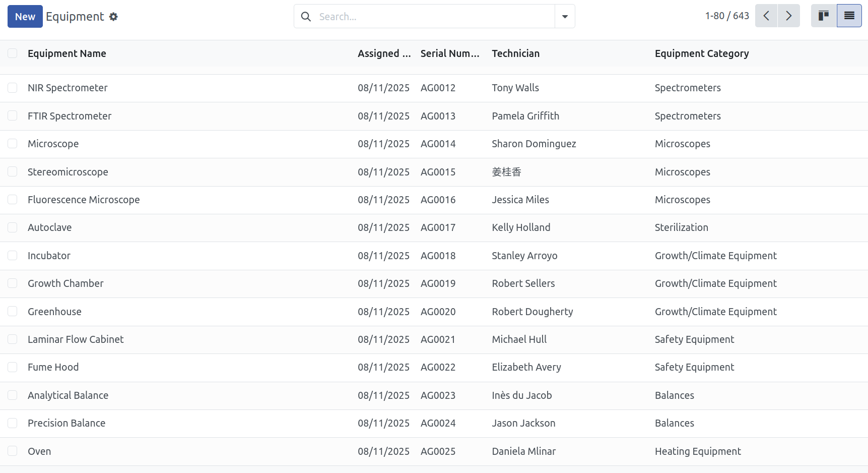Sort by the Technician column header
This screenshot has height=473, width=868.
click(x=516, y=53)
